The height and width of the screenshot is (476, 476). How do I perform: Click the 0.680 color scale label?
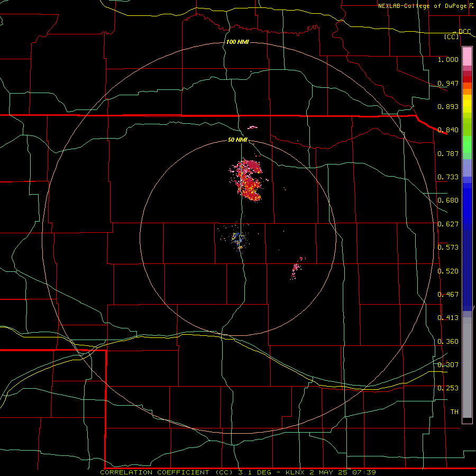tap(448, 200)
